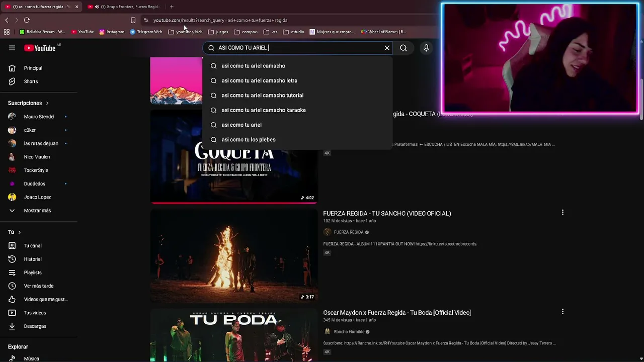644x362 pixels.
Task: Click the magnifier search button
Action: click(404, 48)
